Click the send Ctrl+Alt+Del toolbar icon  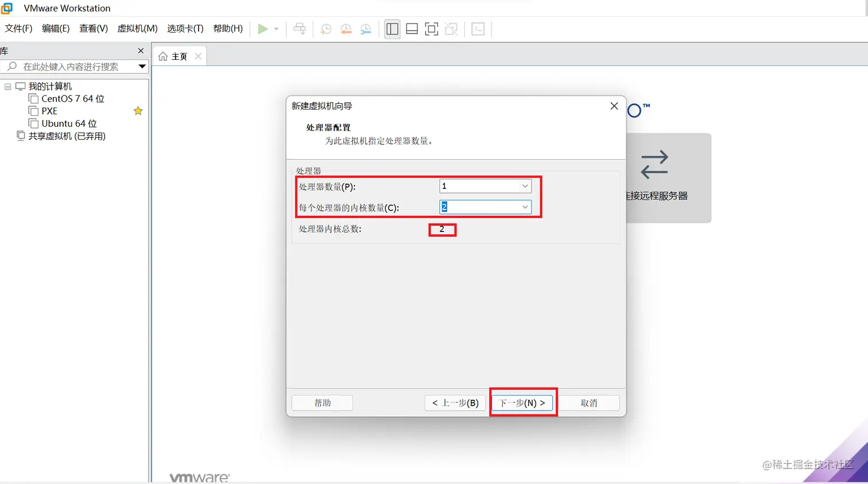pos(300,29)
